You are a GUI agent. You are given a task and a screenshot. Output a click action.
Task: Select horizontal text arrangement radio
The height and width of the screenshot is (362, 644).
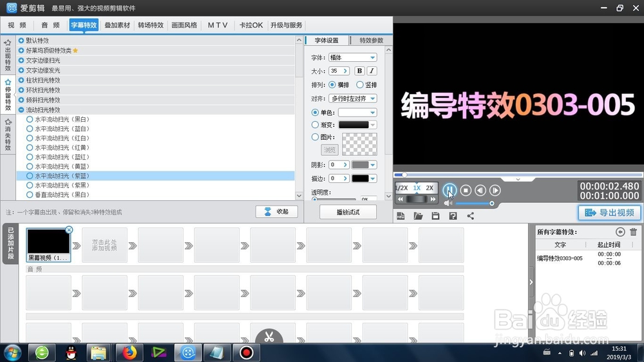332,84
